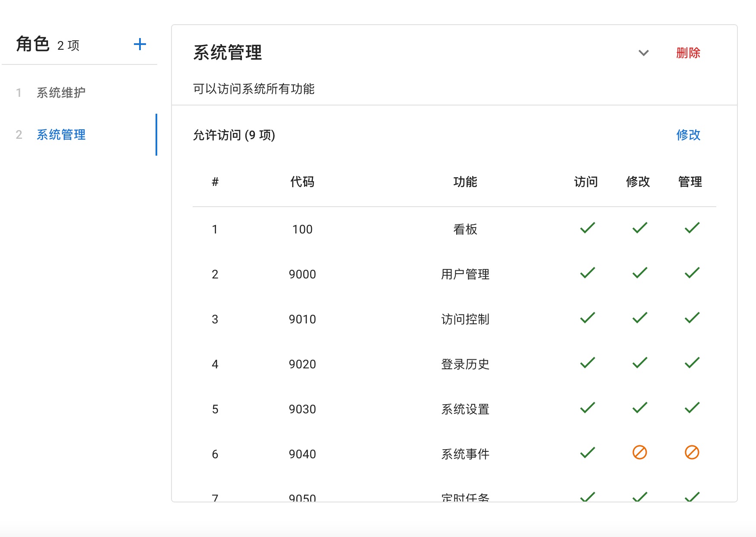
Task: Click the 访问控制 function name
Action: [x=465, y=319]
